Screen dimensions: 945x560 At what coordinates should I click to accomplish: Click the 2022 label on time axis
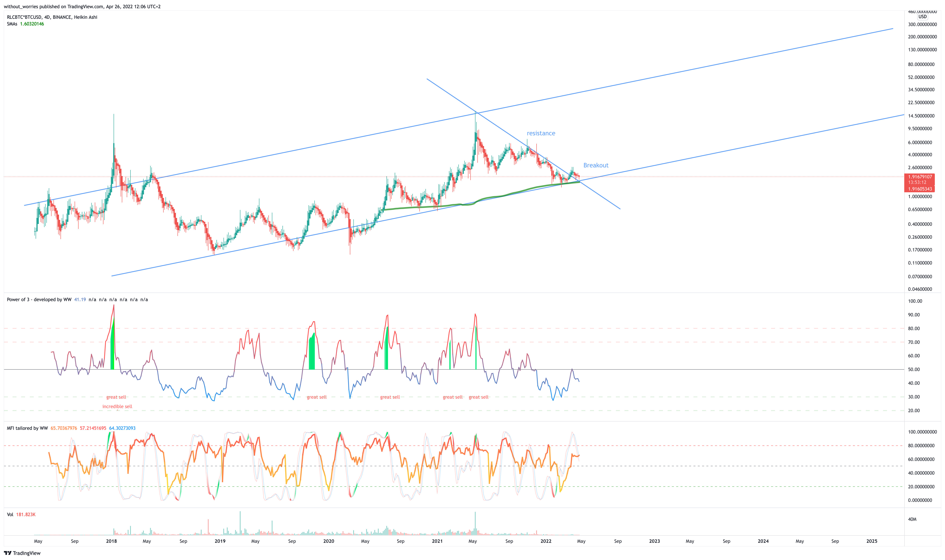click(x=546, y=541)
